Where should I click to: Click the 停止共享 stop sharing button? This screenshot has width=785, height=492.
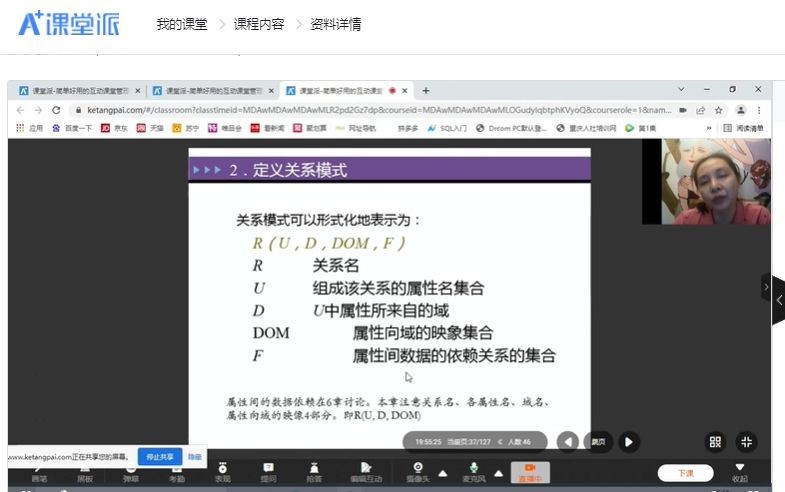click(160, 457)
